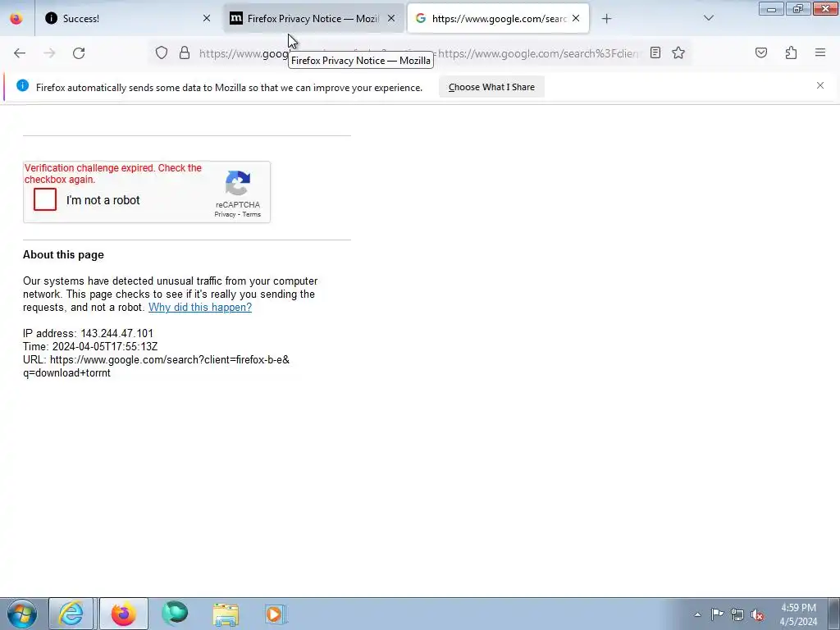Open the clock showing 4:59 PM
The height and width of the screenshot is (630, 840).
coord(798,614)
